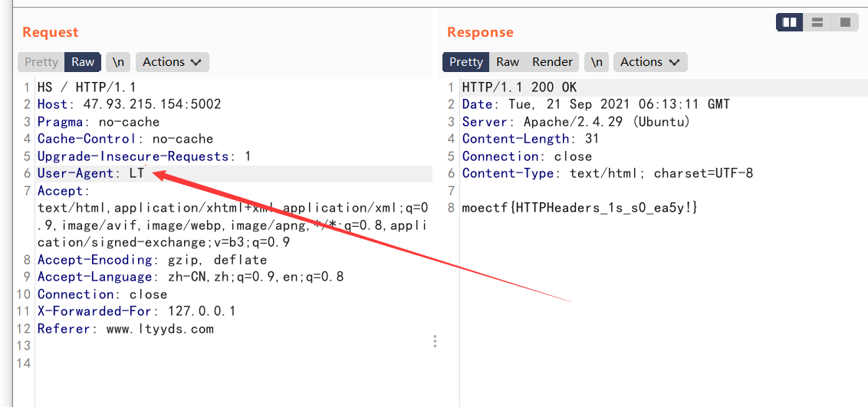The image size is (868, 407).
Task: Toggle \n non-printable characters in Response panel
Action: [597, 62]
